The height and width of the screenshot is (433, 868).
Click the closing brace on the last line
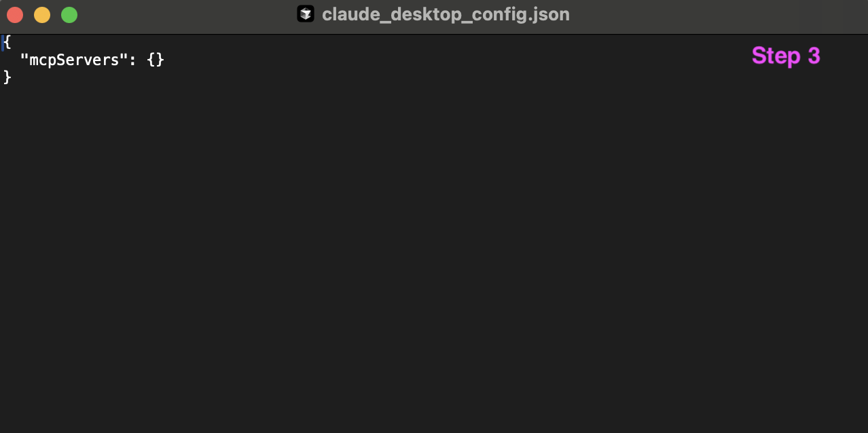coord(7,77)
